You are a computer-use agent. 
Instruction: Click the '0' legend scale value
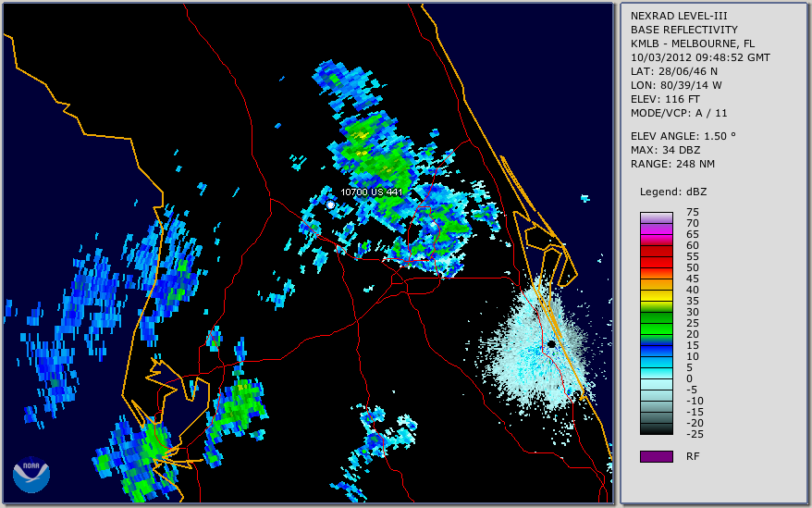pyautogui.click(x=689, y=378)
